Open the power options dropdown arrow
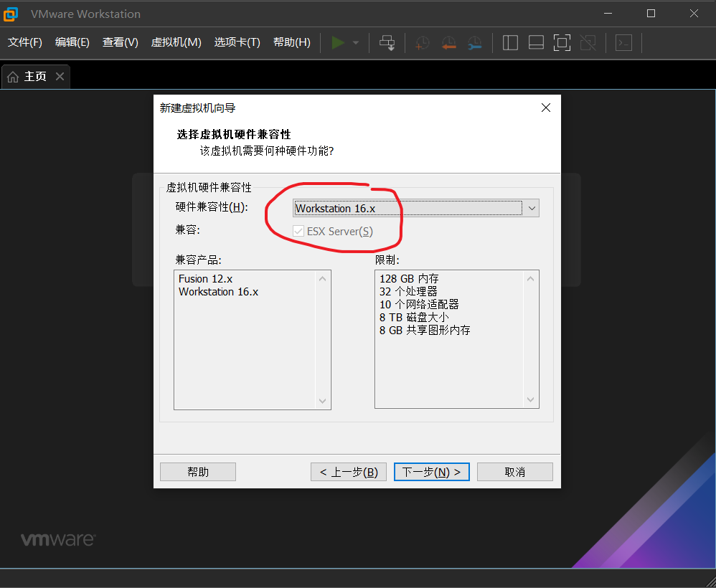Image resolution: width=716 pixels, height=588 pixels. tap(356, 43)
